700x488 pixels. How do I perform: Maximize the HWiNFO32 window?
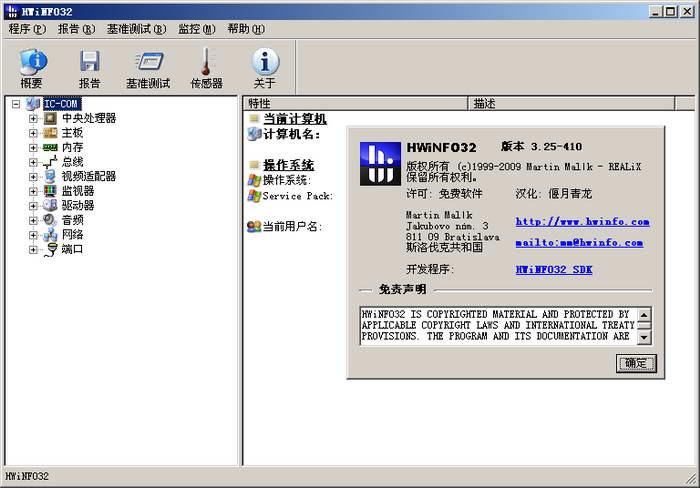(x=671, y=12)
